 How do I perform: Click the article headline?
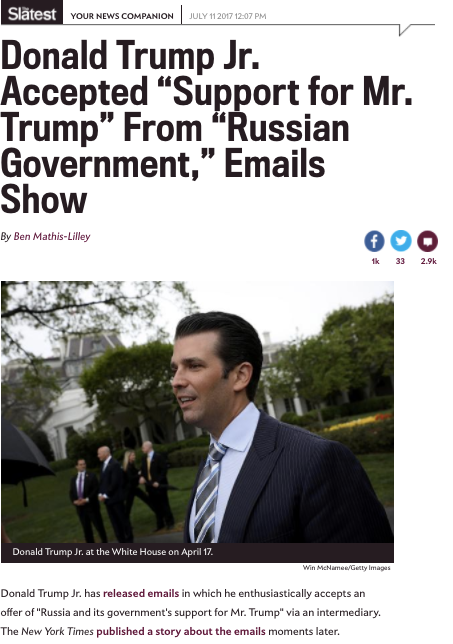coord(205,126)
